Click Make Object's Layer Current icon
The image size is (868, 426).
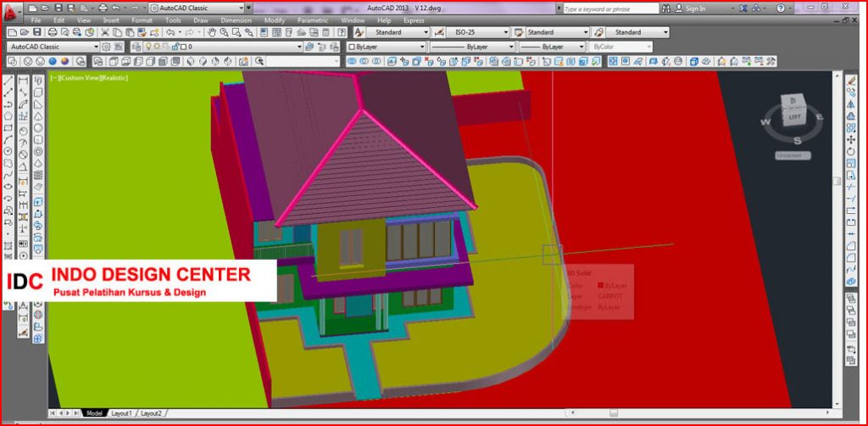pos(310,47)
